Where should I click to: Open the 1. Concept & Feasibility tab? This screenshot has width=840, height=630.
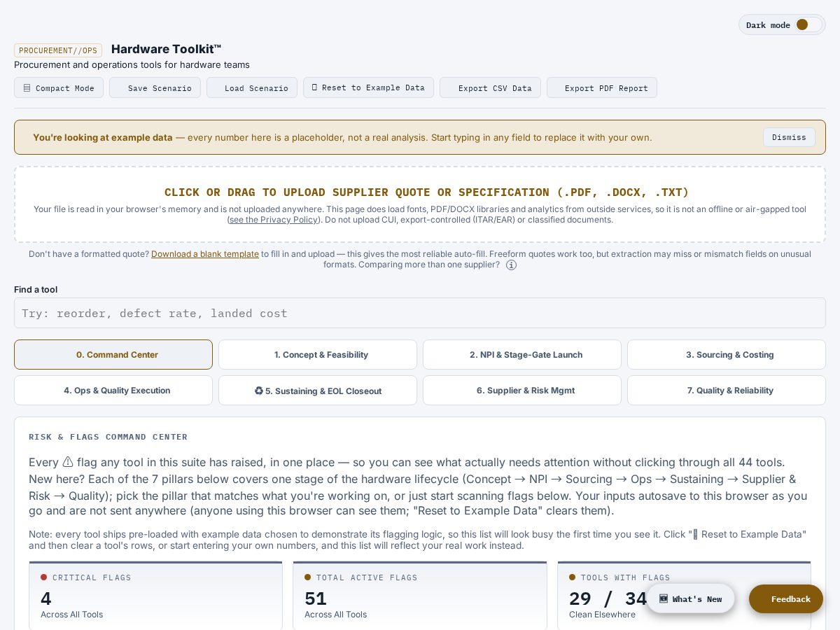318,355
